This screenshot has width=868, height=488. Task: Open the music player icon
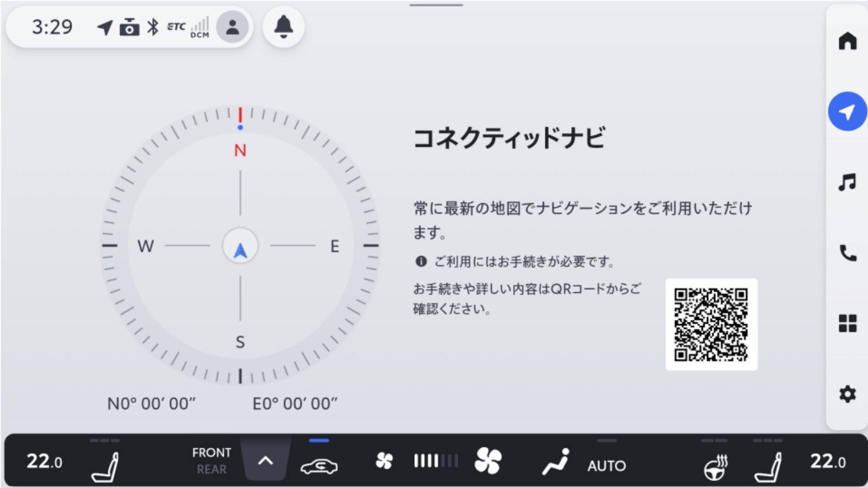point(847,182)
